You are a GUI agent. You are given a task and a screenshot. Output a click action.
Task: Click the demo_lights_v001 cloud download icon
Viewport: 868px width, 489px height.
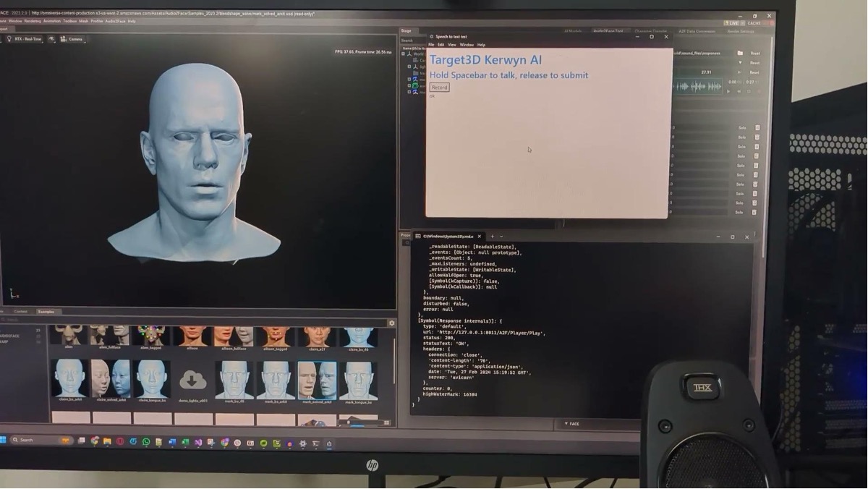pos(192,379)
